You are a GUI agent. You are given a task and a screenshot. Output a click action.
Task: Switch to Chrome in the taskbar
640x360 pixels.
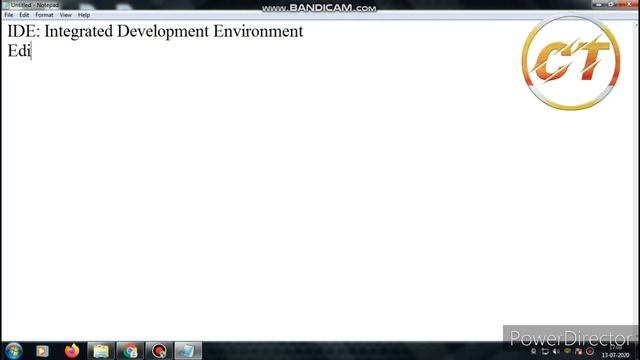coord(130,351)
